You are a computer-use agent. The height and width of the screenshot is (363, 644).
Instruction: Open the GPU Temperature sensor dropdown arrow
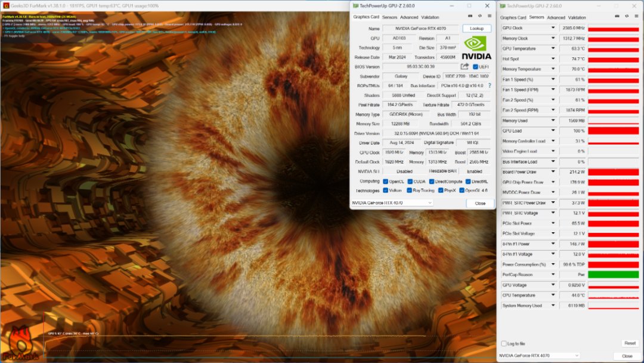pos(553,48)
